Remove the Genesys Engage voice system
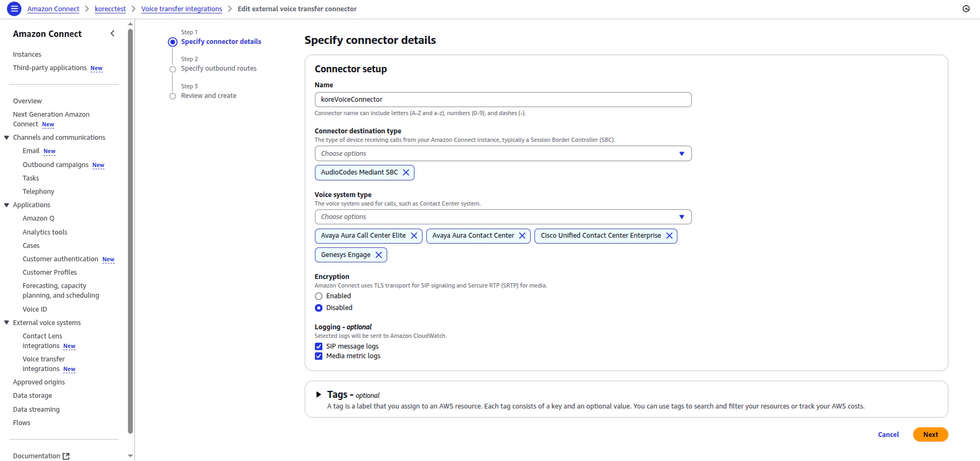980x461 pixels. (x=379, y=254)
